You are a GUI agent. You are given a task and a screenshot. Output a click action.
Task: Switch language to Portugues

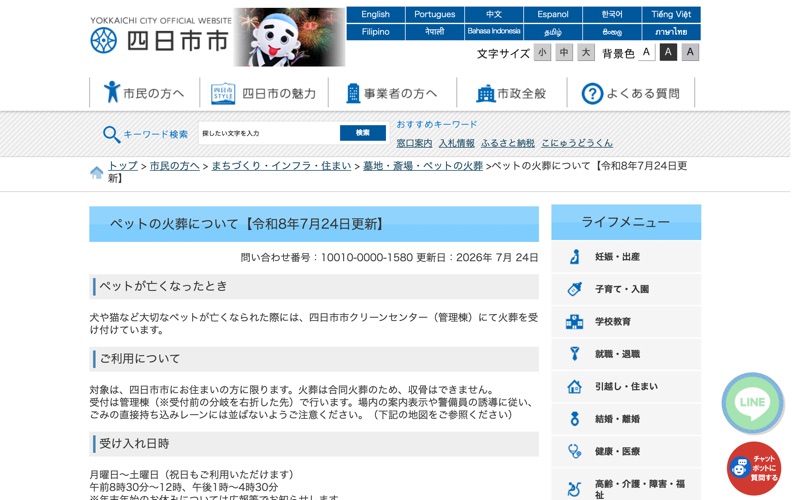pyautogui.click(x=435, y=14)
